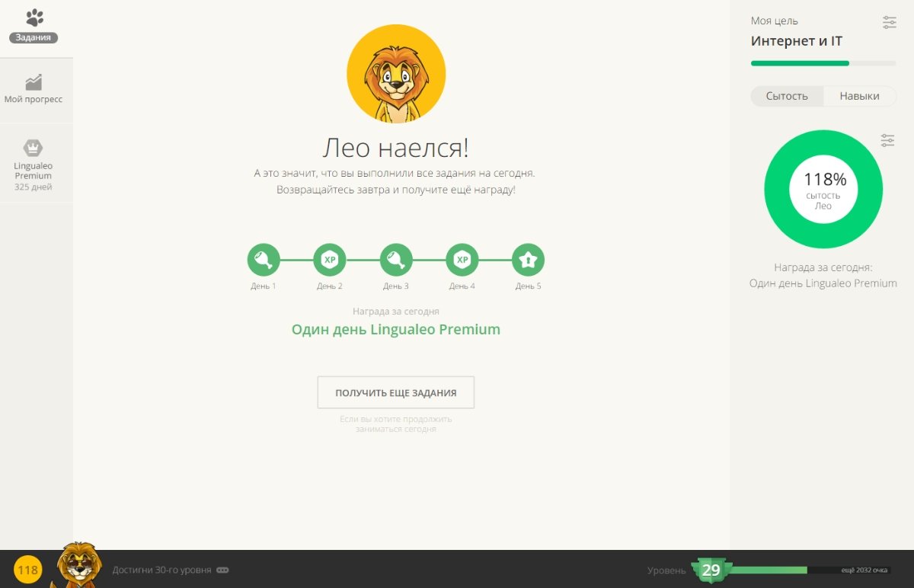Viewport: 914px width, 588px height.
Task: Click Один день Lingualeo Premium reward text
Action: pyautogui.click(x=396, y=330)
